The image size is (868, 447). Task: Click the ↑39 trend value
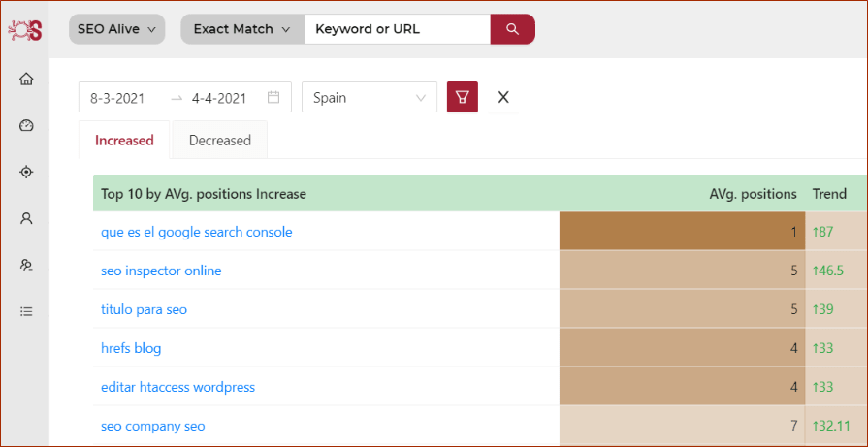(x=822, y=309)
